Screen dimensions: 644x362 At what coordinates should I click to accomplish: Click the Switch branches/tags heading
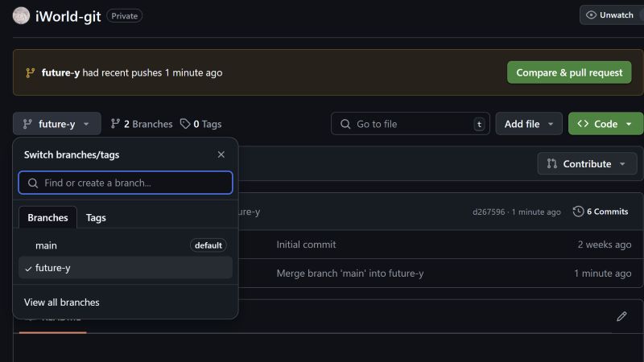point(72,154)
